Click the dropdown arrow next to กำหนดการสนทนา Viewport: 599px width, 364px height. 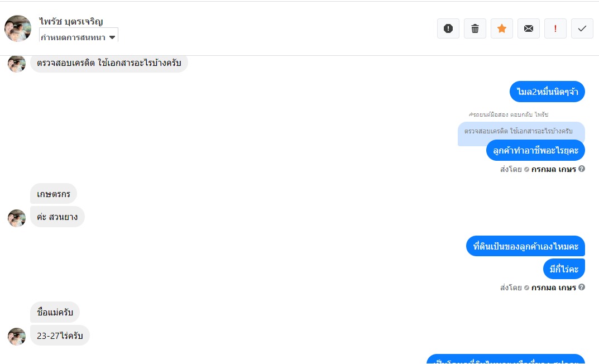click(x=112, y=37)
